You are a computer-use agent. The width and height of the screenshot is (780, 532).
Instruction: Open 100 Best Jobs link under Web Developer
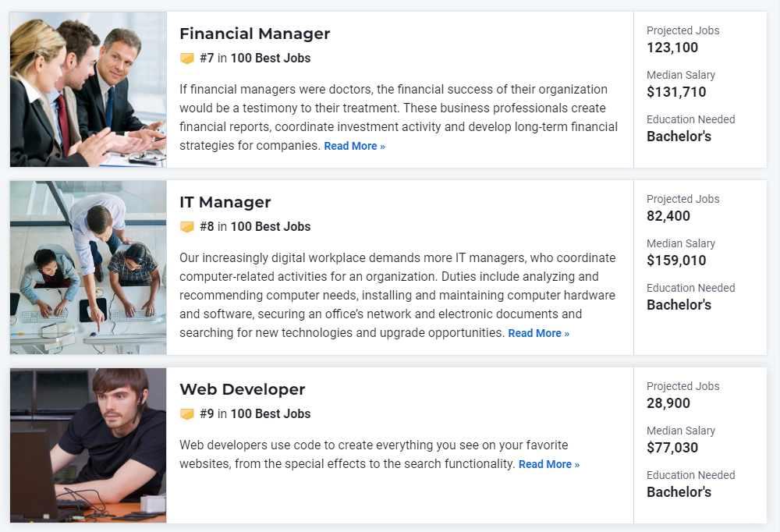(x=271, y=414)
